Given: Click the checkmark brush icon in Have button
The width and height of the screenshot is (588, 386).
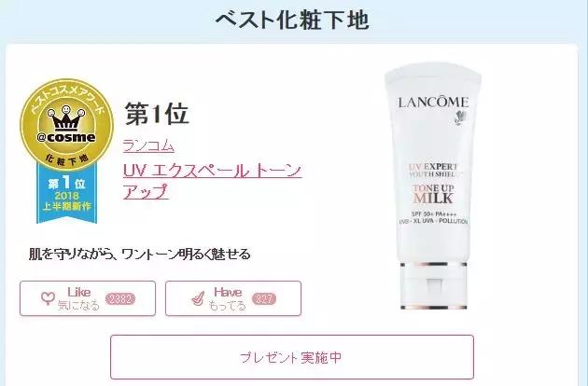Looking at the screenshot, I should [x=198, y=298].
